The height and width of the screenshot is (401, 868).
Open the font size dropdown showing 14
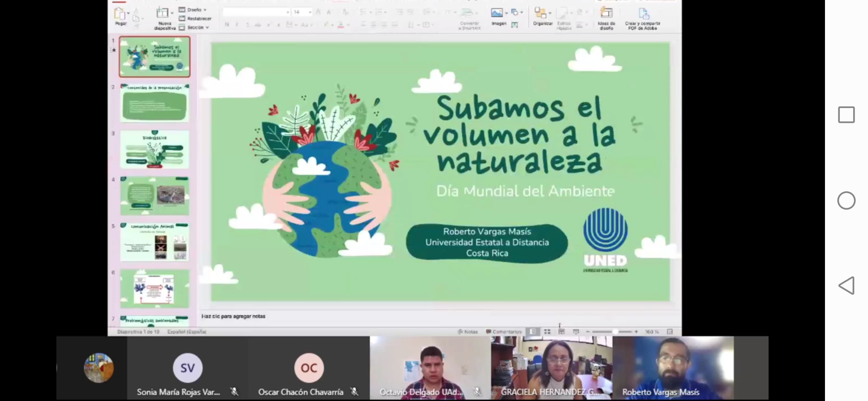click(310, 12)
